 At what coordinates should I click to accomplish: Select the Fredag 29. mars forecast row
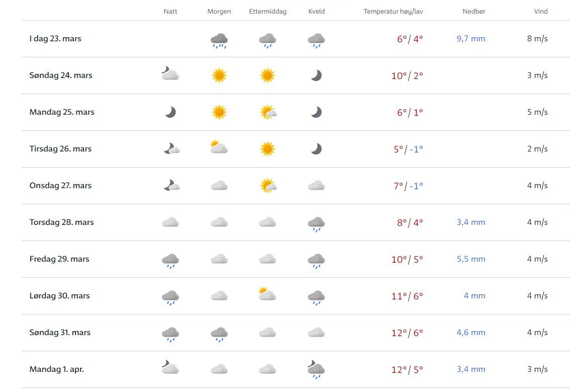tap(59, 259)
